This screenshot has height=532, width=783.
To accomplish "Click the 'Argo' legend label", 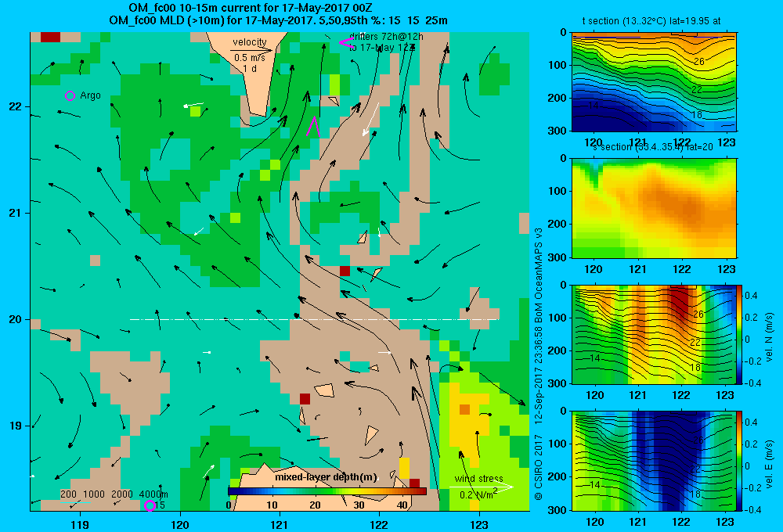I will 90,95.
